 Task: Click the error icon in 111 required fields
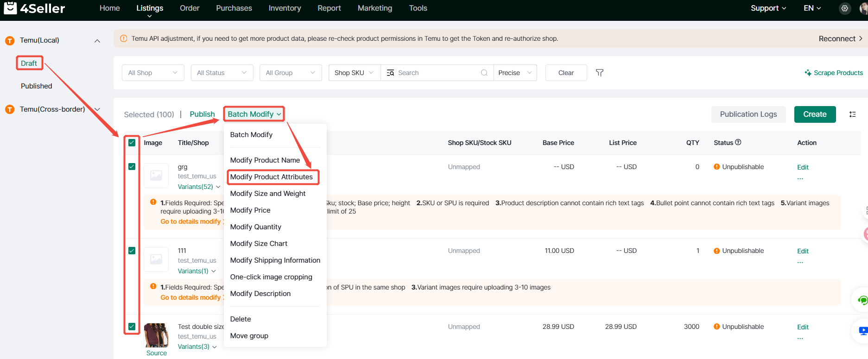(x=153, y=286)
